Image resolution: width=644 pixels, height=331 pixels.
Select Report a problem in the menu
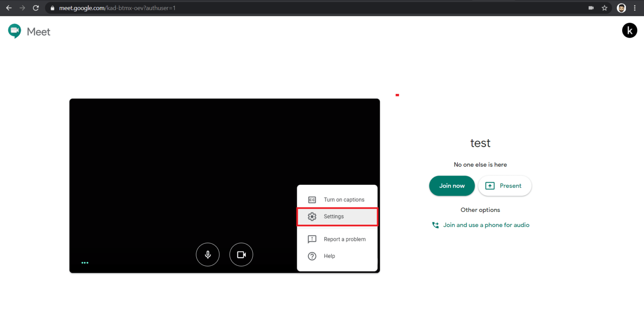[x=344, y=239]
